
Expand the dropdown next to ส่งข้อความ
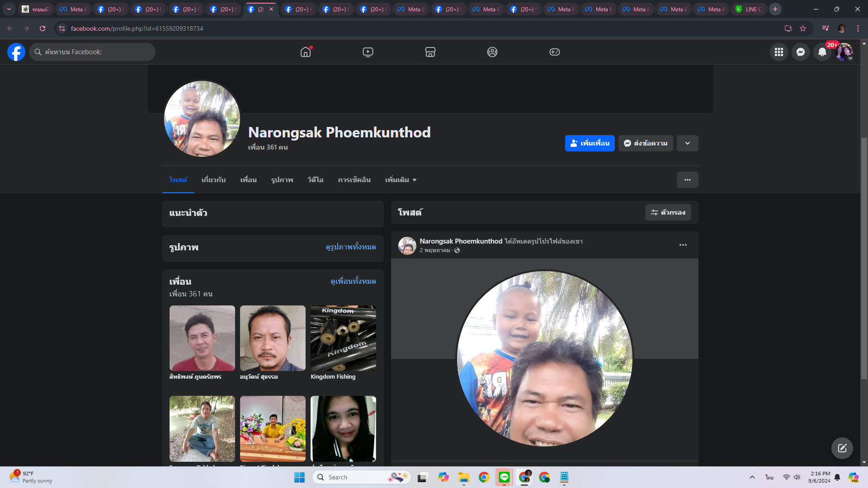coord(687,143)
